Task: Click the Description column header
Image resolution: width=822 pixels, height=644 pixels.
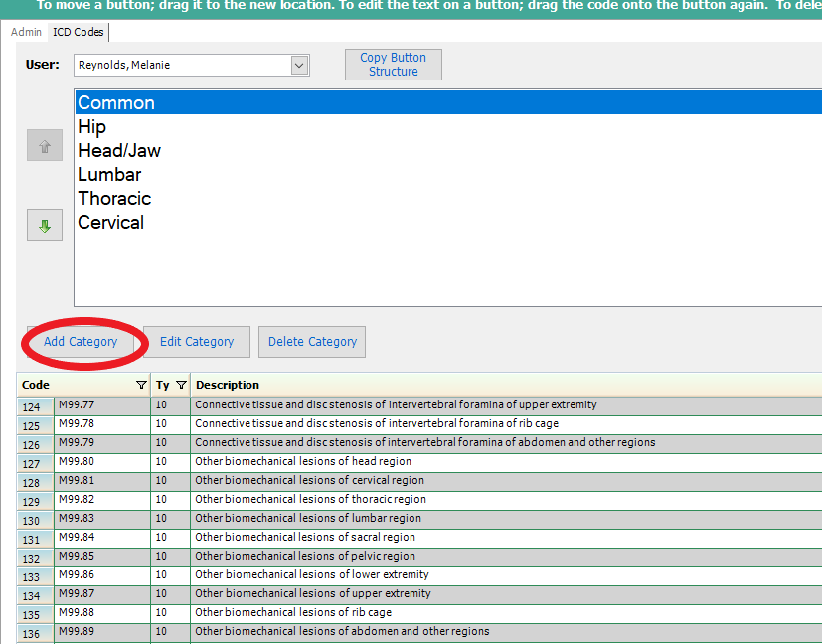Action: point(228,385)
